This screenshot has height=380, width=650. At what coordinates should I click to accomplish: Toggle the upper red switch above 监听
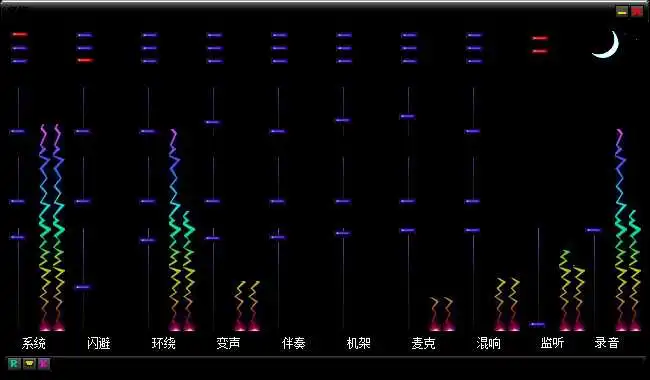point(540,38)
